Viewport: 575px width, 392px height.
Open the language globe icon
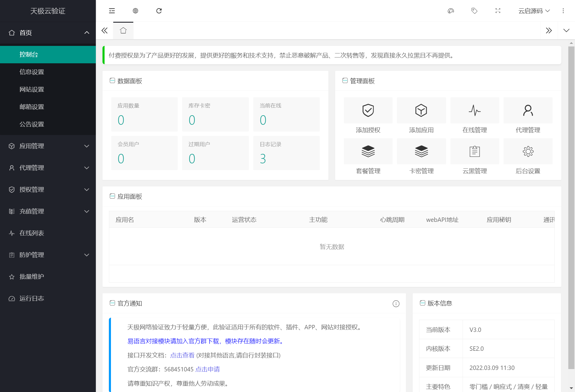coord(135,11)
